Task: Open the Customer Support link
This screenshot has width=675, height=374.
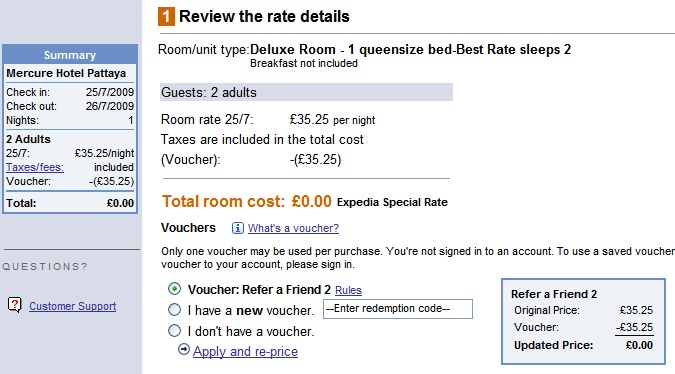Action: (73, 306)
